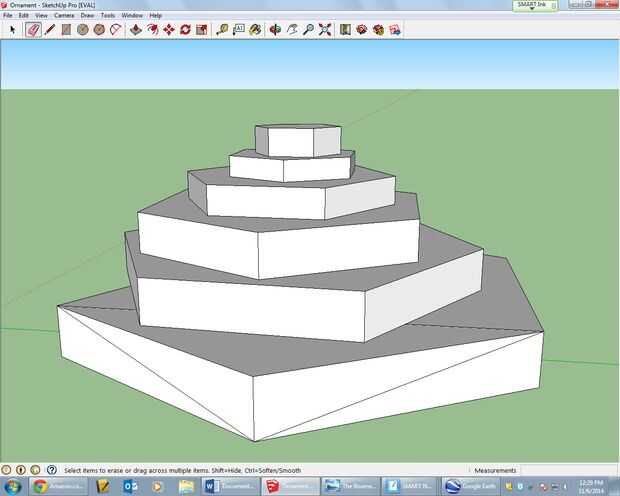
Task: Click the top face of smallest hexagon
Action: (x=298, y=127)
